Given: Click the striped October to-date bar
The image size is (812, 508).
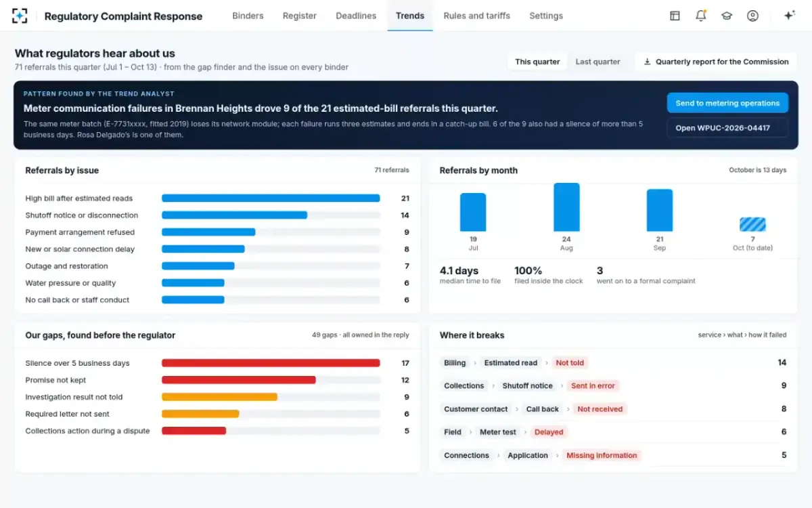Looking at the screenshot, I should tap(752, 225).
